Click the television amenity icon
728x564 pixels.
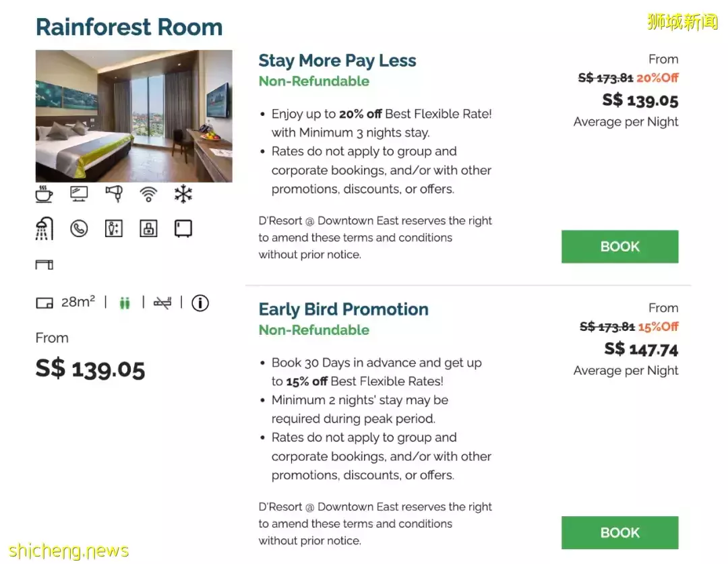point(79,195)
